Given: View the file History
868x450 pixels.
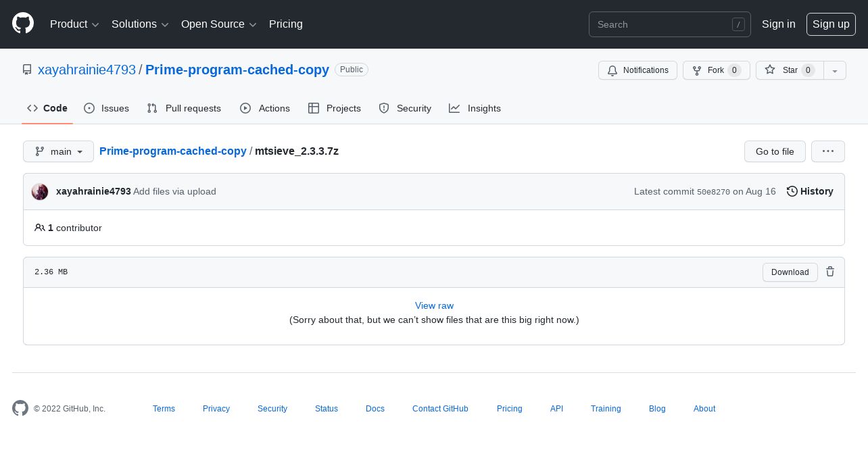Looking at the screenshot, I should (x=810, y=191).
